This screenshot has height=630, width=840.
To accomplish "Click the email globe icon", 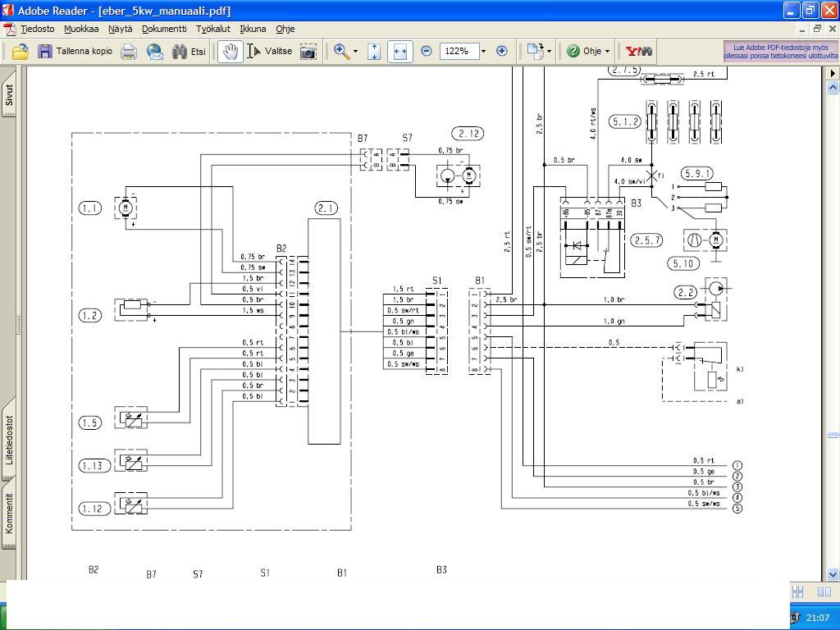I will tap(154, 51).
